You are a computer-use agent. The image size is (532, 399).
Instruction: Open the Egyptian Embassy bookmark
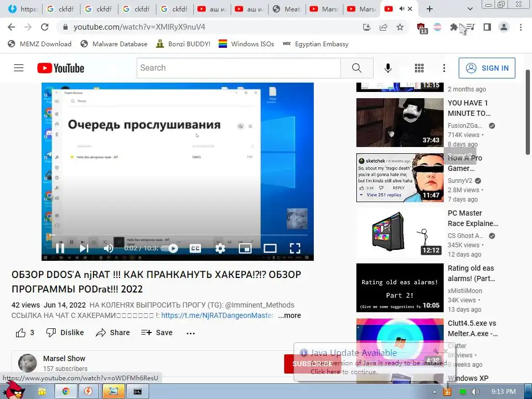pos(315,44)
